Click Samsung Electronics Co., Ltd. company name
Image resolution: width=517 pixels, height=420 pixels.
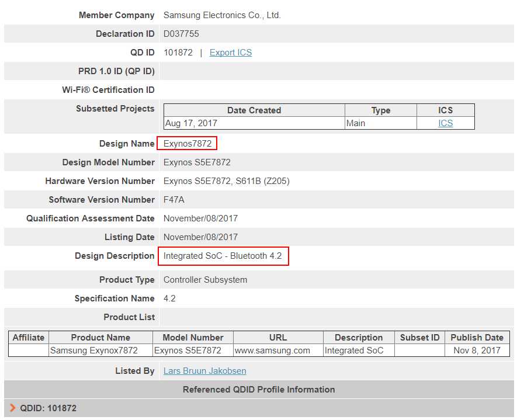(222, 15)
